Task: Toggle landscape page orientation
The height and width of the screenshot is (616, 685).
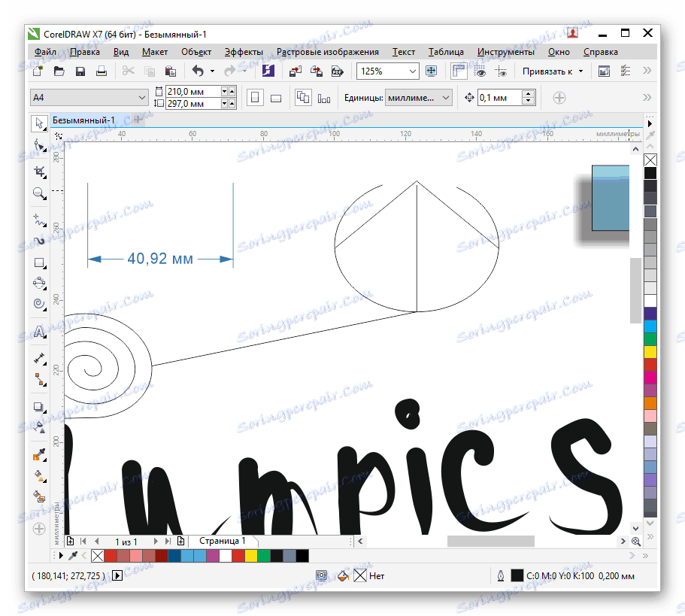Action: click(x=275, y=98)
